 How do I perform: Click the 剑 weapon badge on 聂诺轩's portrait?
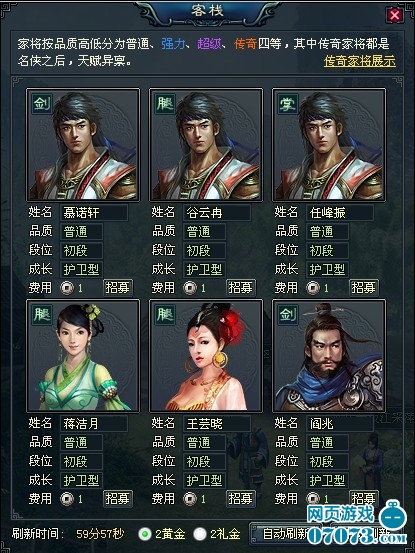42,104
